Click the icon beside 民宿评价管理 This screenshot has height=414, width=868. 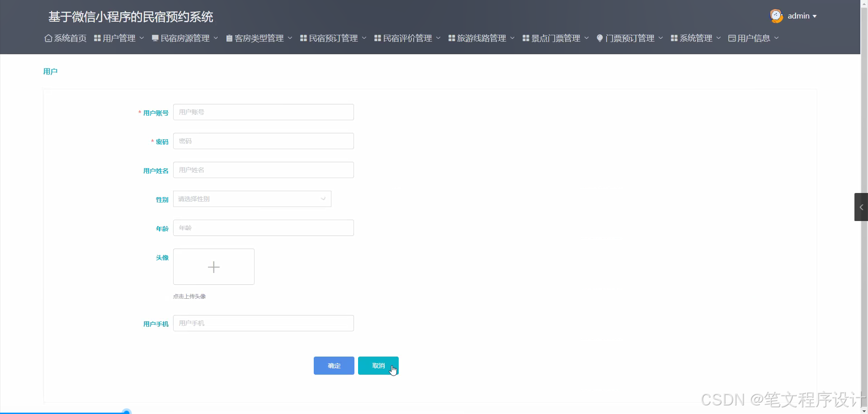click(x=377, y=38)
